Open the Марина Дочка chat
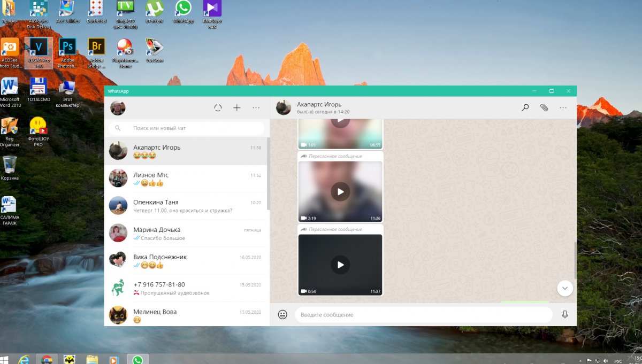Screen dimensions: 642x364 [186, 234]
